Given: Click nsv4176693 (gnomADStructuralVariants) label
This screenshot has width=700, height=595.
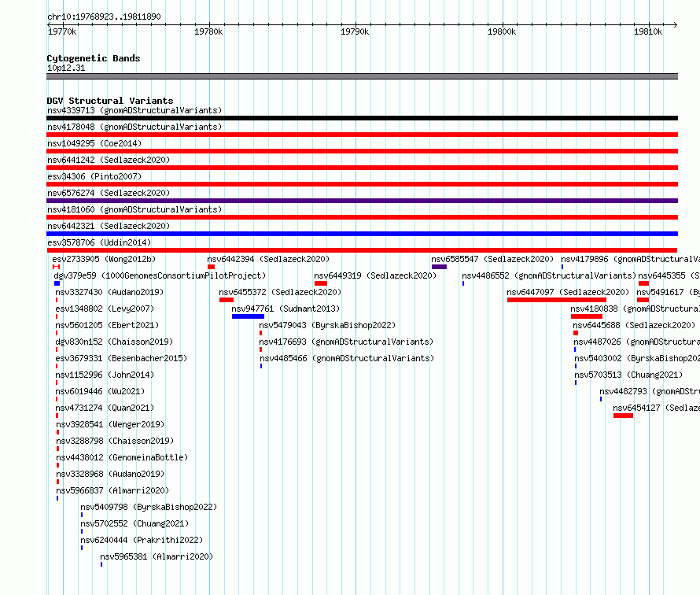Looking at the screenshot, I should (x=346, y=342).
